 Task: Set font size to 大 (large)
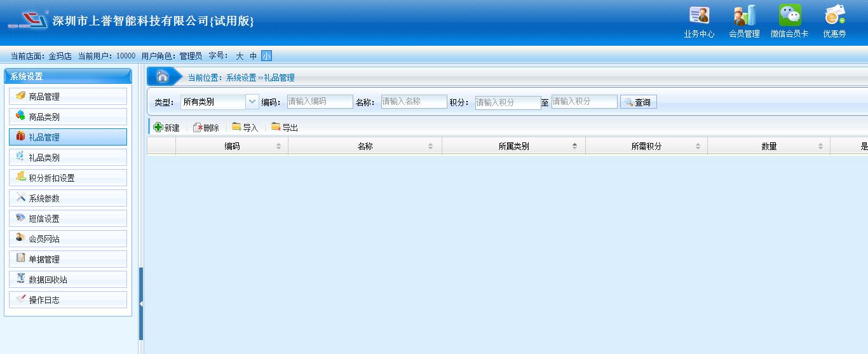coord(240,56)
